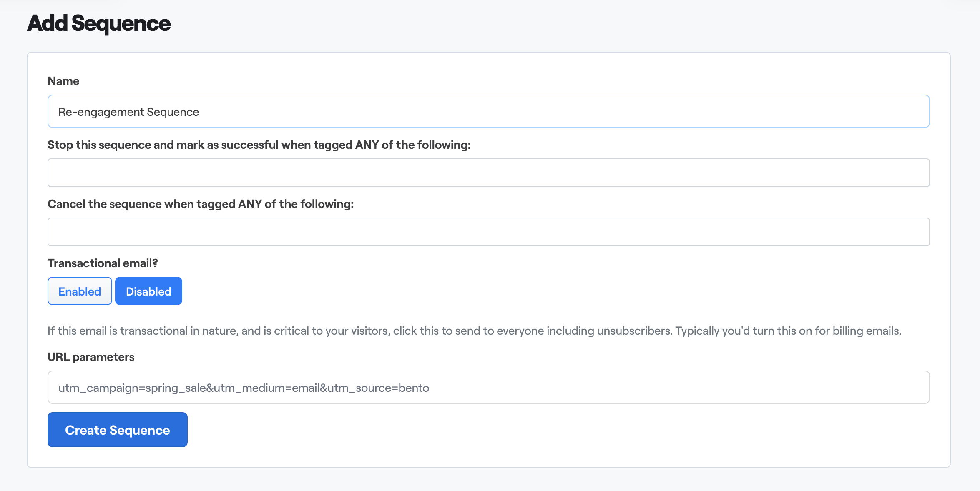Click 'utm_medium=email' inside URL parameters

point(266,388)
